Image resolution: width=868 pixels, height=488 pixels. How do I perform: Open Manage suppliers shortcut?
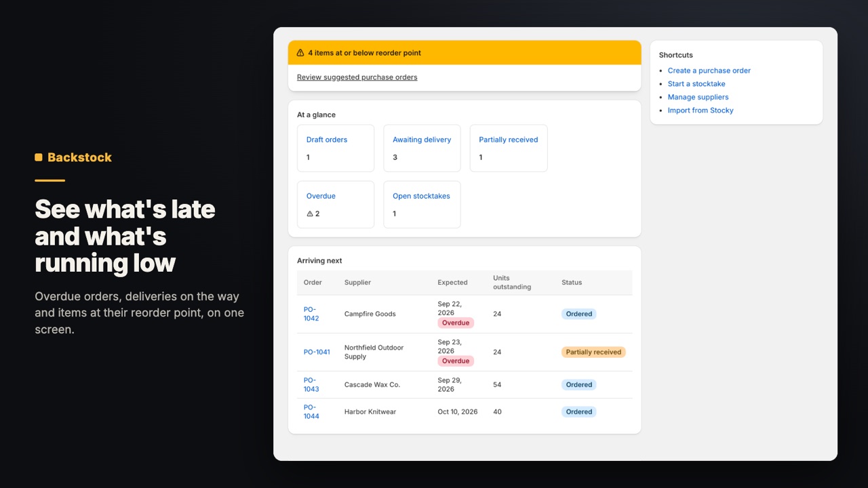(x=698, y=97)
